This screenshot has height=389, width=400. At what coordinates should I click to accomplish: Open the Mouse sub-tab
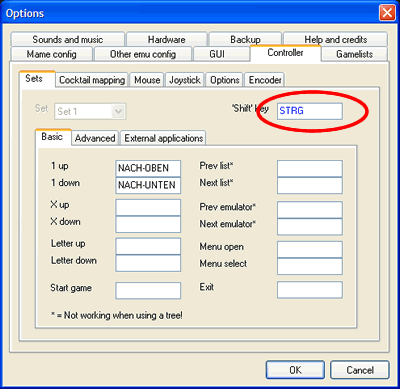(x=147, y=80)
